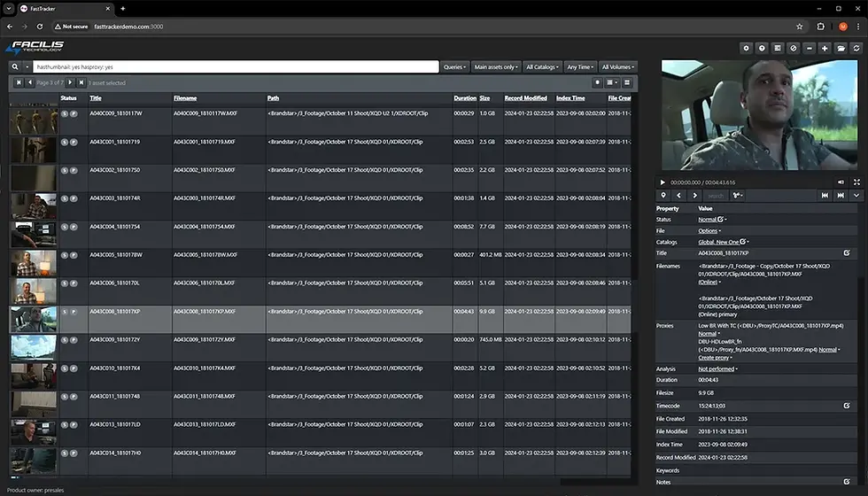Click the round dot icon in list toolbar
The width and height of the screenshot is (868, 496).
[x=597, y=82]
